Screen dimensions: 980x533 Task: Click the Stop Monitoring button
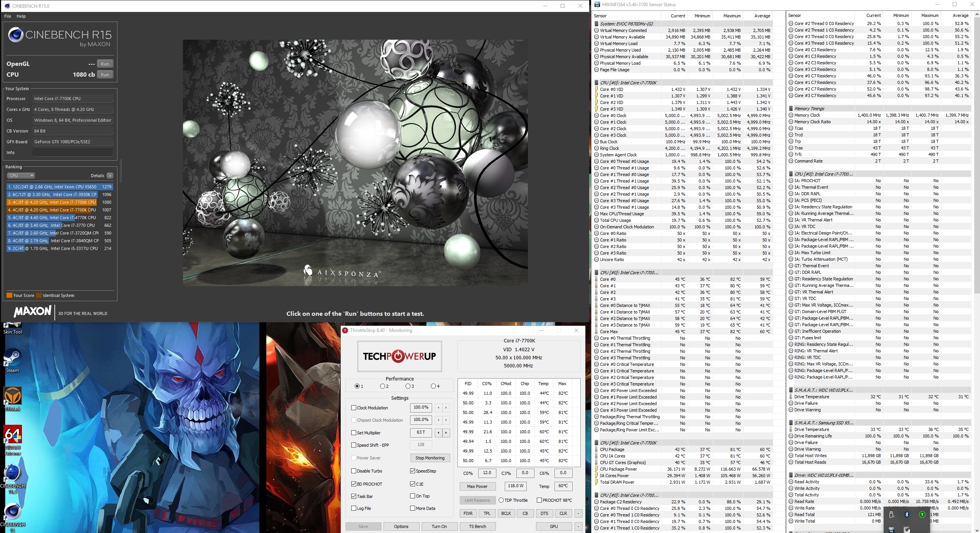tap(430, 458)
